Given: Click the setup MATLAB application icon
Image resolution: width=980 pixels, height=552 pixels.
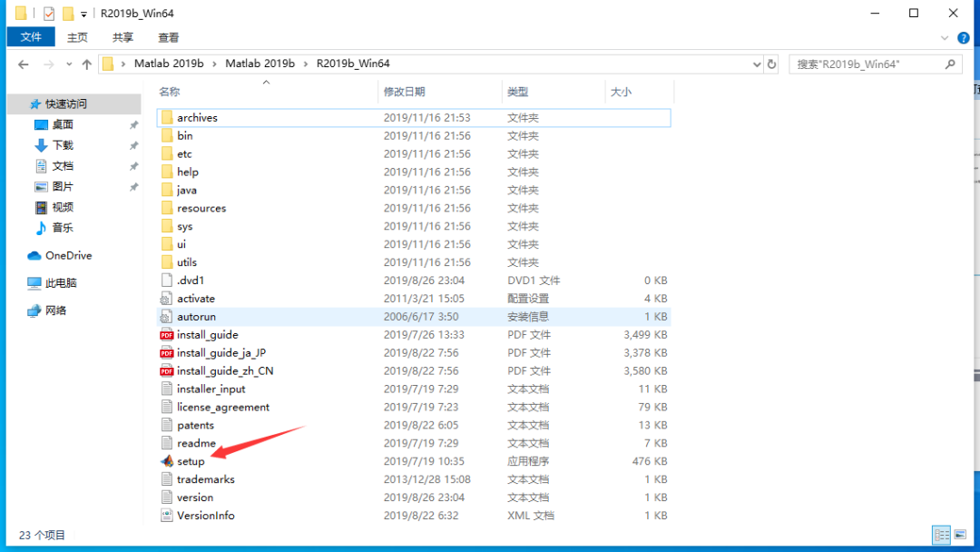Looking at the screenshot, I should [x=167, y=461].
